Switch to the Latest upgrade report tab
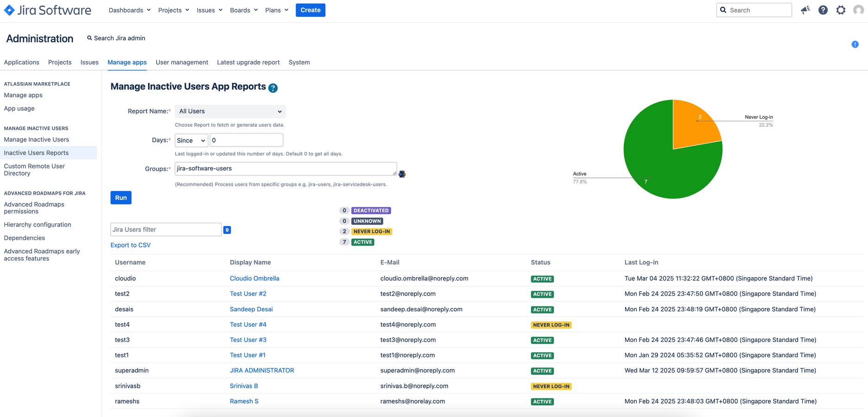868x417 pixels. click(x=248, y=62)
